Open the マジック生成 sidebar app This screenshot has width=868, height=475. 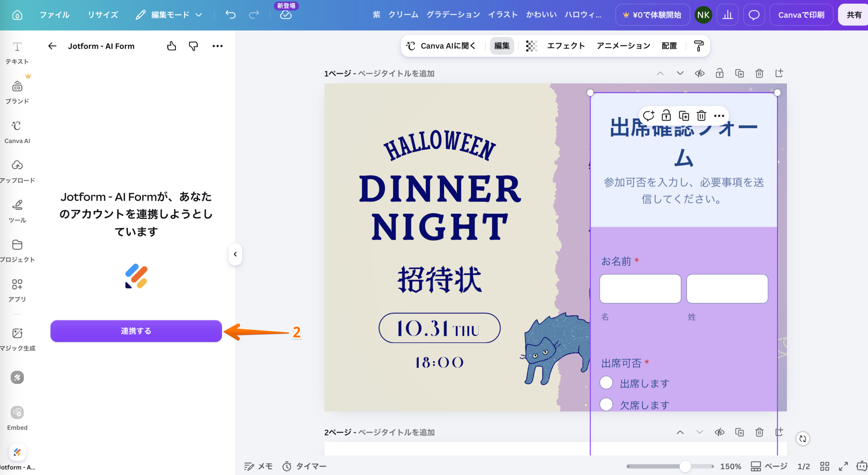(17, 339)
